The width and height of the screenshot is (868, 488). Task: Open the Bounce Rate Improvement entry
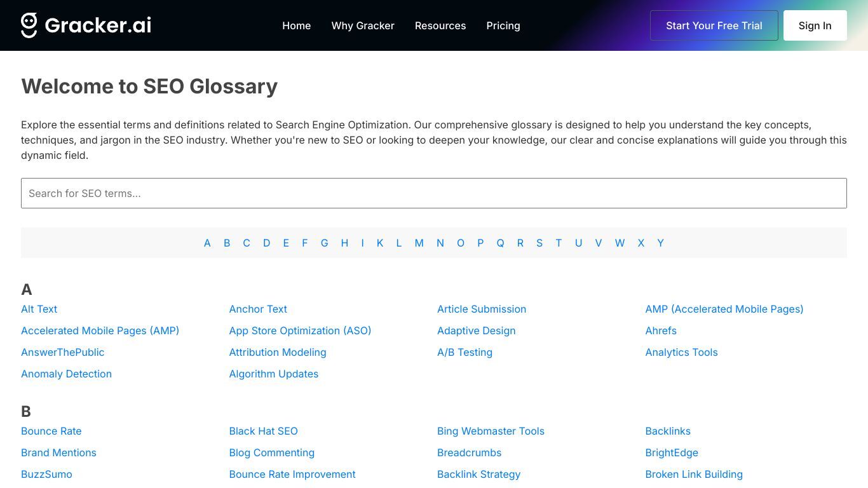pos(292,474)
